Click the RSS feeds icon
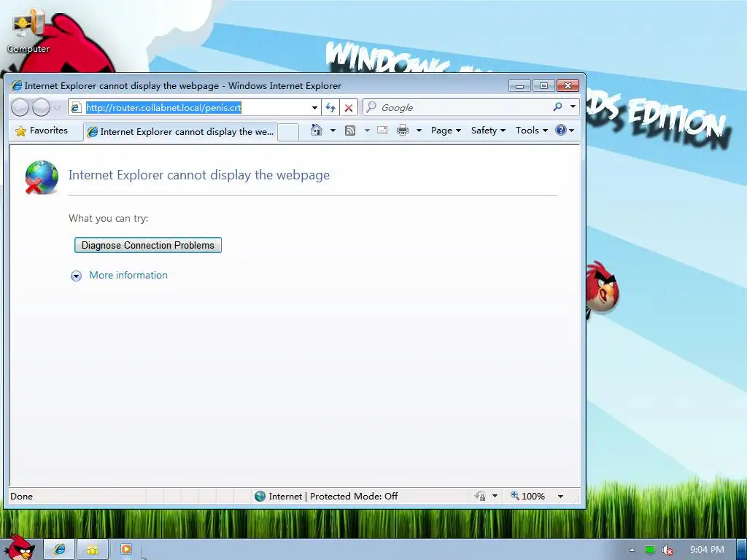747x560 pixels. [x=350, y=131]
